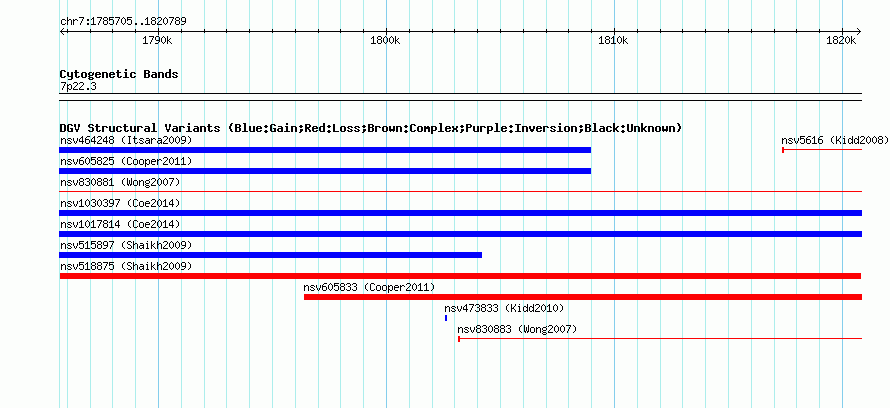This screenshot has width=890, height=408.
Task: Click the nsv473833 (Kidd2010) label
Action: [504, 308]
